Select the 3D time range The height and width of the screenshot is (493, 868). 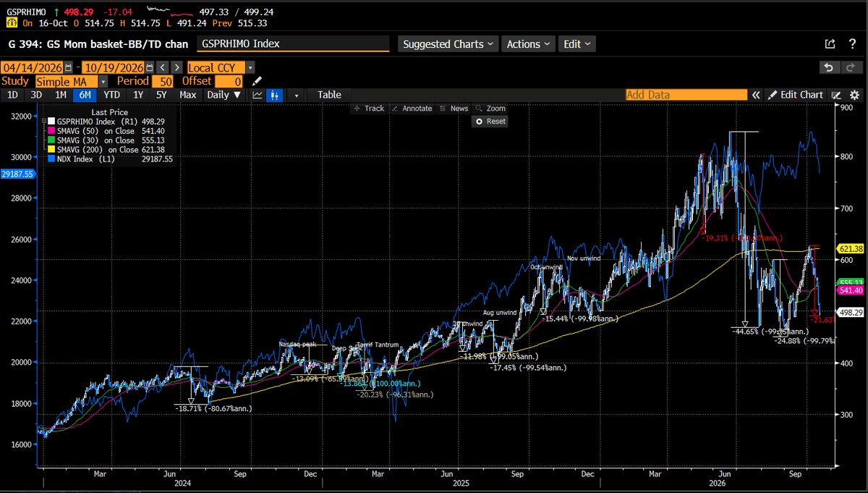pos(37,95)
